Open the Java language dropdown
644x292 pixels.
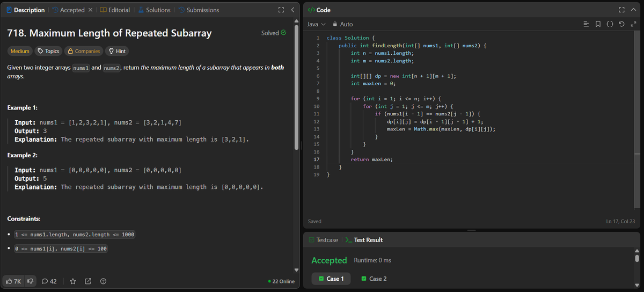[316, 24]
